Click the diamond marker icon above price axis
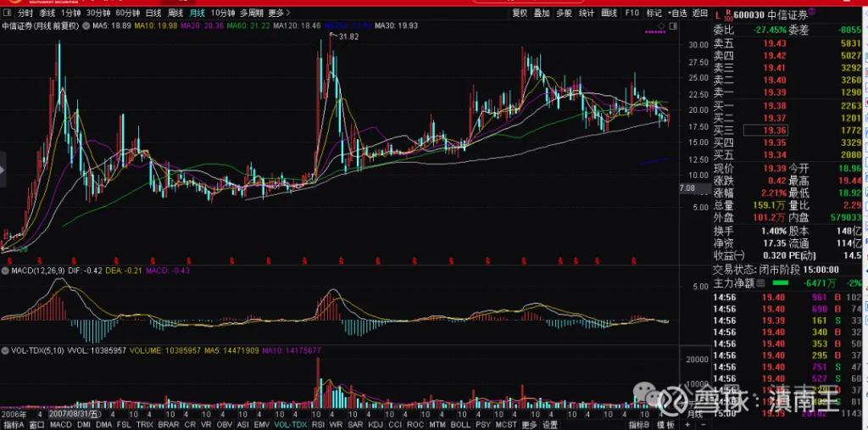 pyautogui.click(x=661, y=26)
